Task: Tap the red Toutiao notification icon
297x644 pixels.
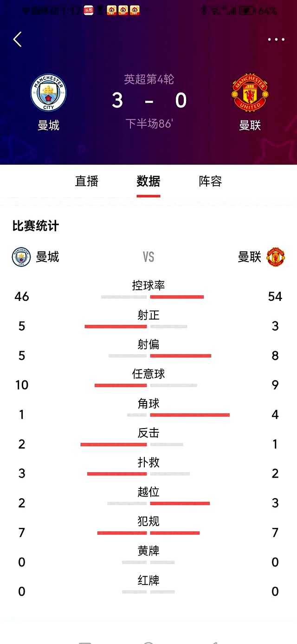Action: tap(89, 10)
